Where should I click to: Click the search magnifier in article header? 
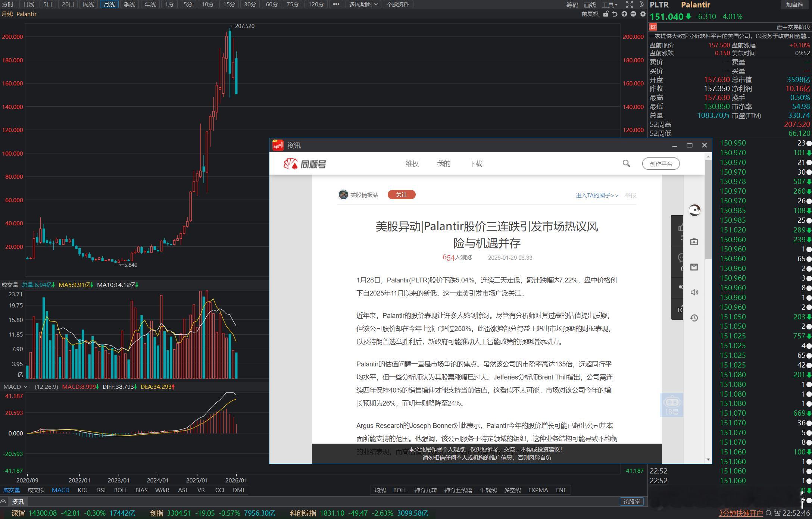click(626, 163)
